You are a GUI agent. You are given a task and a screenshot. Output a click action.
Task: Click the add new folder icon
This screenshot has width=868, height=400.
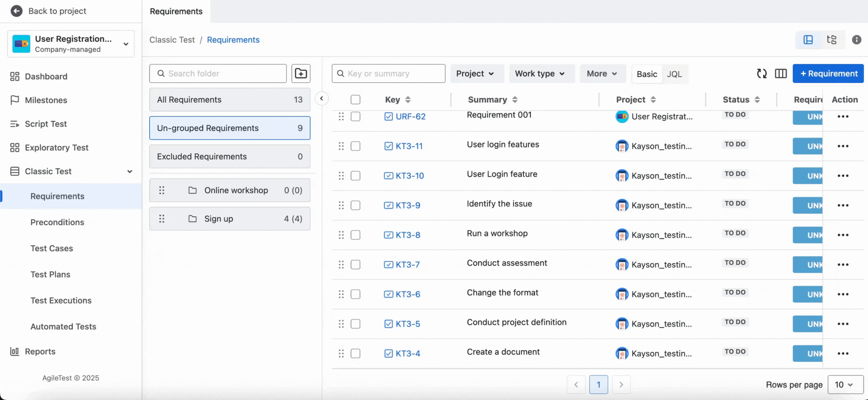pyautogui.click(x=301, y=73)
